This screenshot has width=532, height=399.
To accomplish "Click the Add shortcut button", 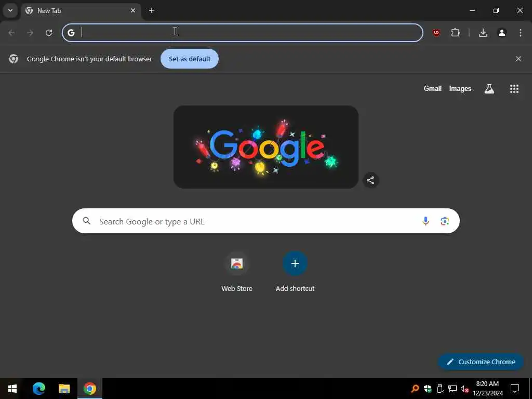I will [x=295, y=263].
